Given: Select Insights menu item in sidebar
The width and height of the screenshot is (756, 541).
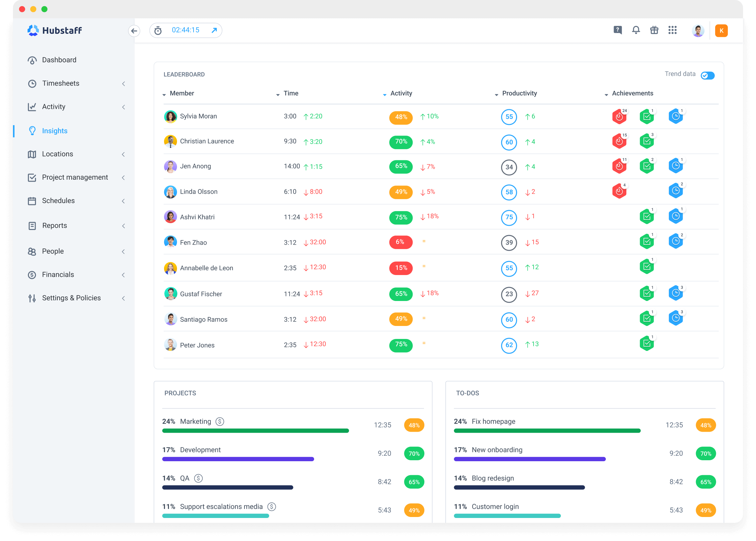Looking at the screenshot, I should pos(54,131).
